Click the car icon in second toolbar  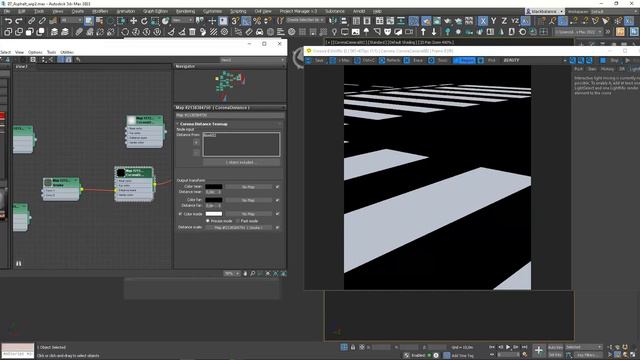tap(260, 32)
